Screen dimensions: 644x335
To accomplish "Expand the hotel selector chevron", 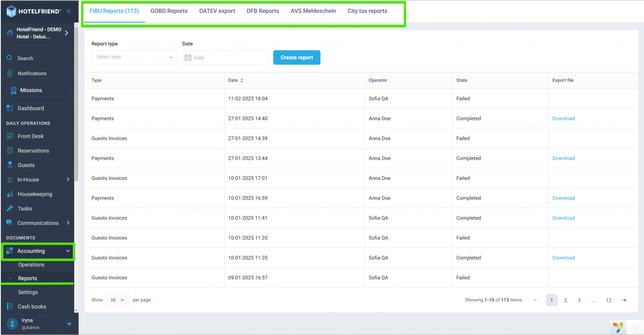I will (66, 33).
